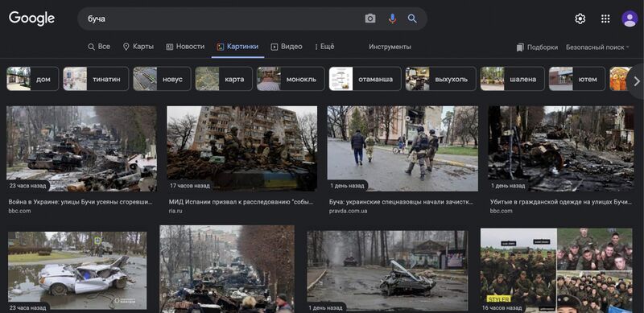The width and height of the screenshot is (644, 313).
Task: Click the '17 часов назад' time badge
Action: tap(190, 186)
